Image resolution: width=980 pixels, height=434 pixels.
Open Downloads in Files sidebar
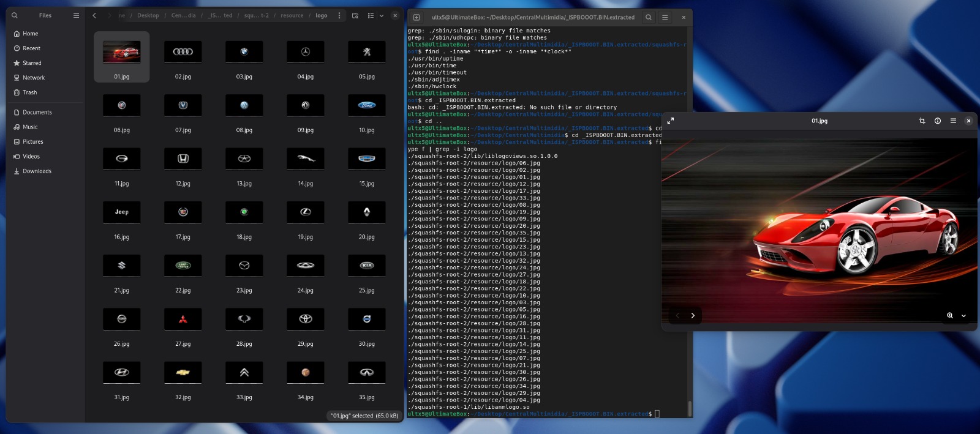[45, 171]
